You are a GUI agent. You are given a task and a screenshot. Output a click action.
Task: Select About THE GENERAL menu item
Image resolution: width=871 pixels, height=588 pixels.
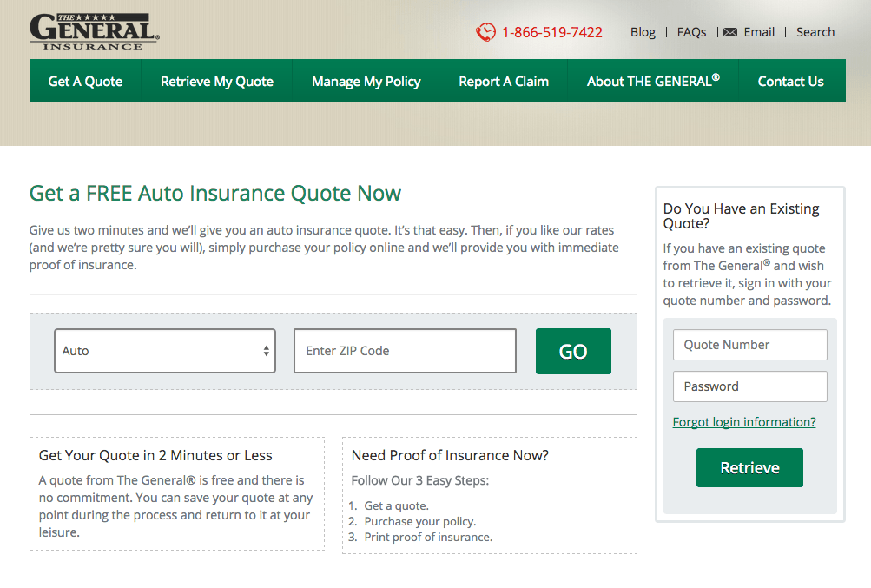pyautogui.click(x=653, y=81)
